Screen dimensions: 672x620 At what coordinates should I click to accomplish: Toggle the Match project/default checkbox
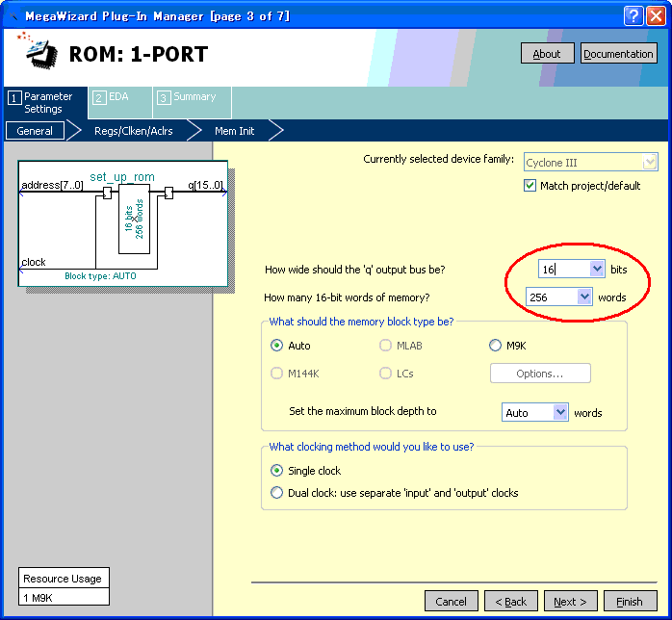click(x=530, y=186)
